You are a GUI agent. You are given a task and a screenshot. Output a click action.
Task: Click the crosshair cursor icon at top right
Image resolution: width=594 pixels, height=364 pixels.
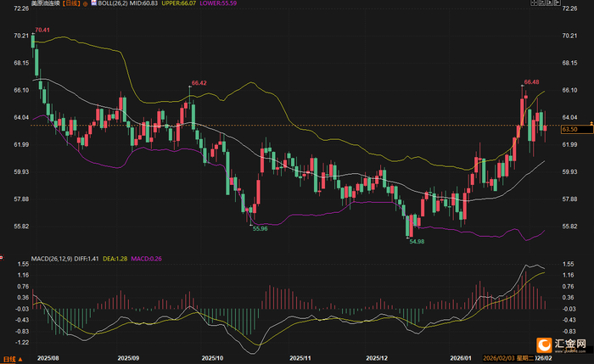click(x=534, y=3)
